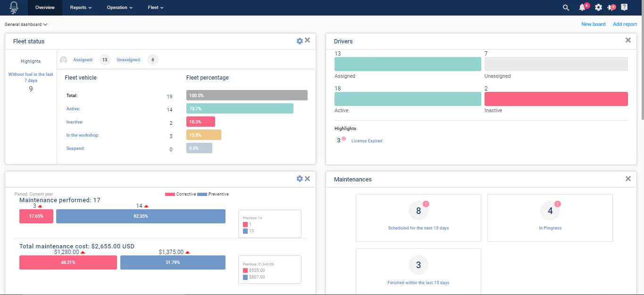Click the search magnifier icon in top bar
This screenshot has width=644, height=295.
566,8
